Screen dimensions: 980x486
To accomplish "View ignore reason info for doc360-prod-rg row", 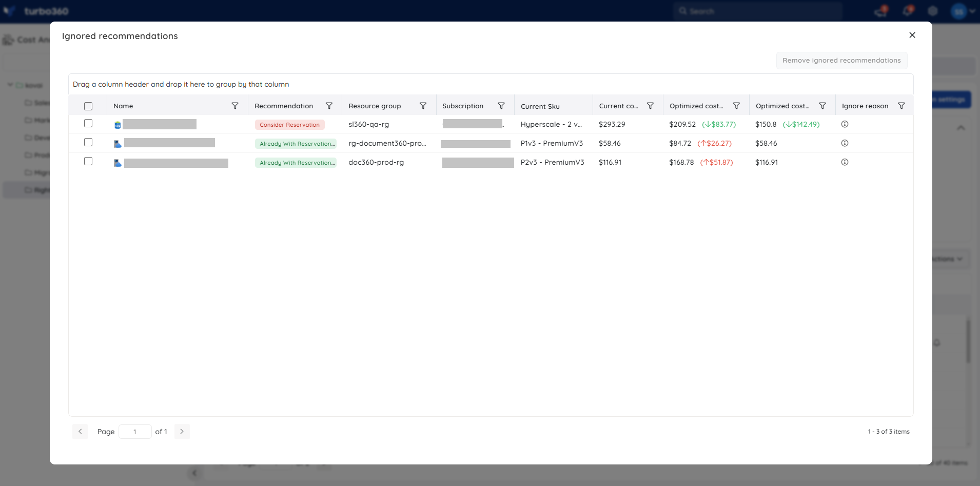I will [x=845, y=162].
